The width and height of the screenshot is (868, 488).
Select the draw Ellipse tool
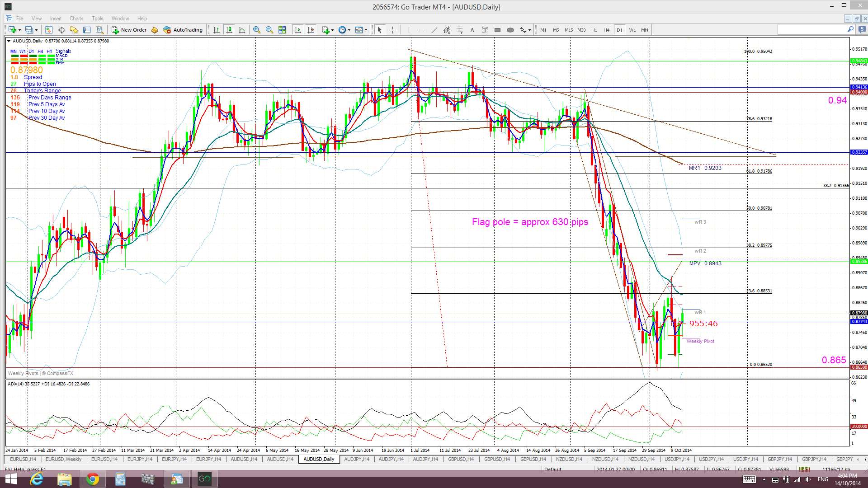(510, 30)
